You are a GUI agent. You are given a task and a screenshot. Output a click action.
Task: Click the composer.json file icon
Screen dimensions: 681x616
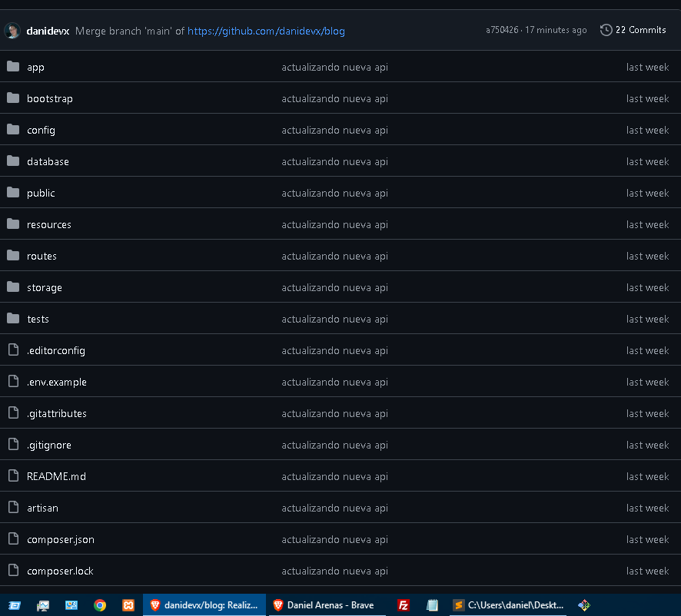pos(14,538)
